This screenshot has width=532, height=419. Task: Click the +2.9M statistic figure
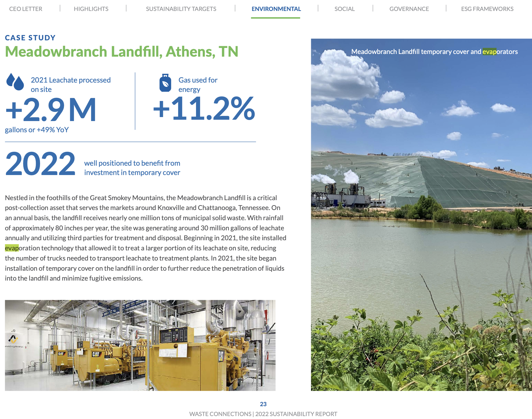click(x=51, y=110)
